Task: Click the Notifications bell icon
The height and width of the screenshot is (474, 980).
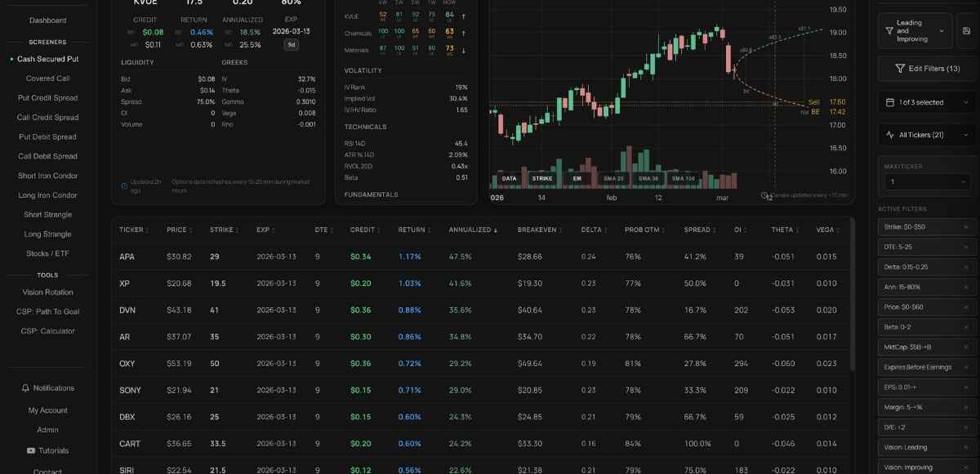Action: (x=26, y=388)
